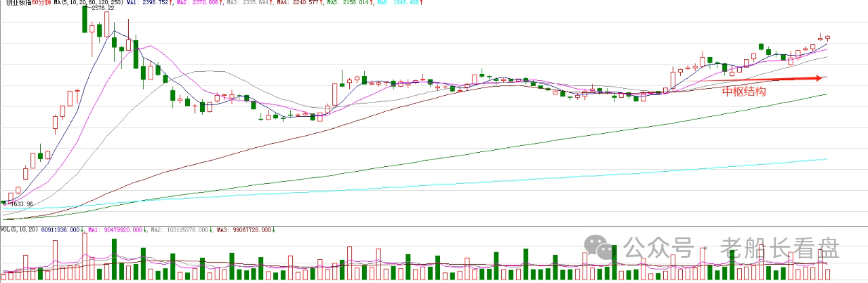This screenshot has width=868, height=283.
Task: Click the 60分钟 period label
Action: click(x=40, y=3)
